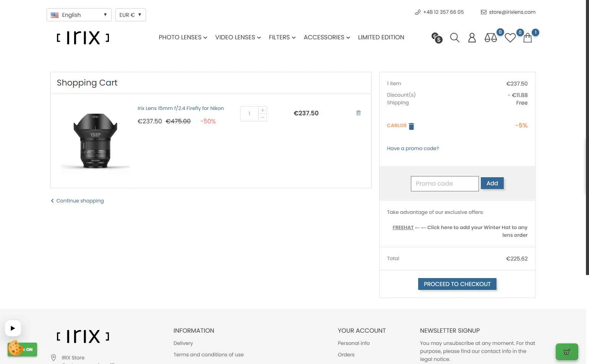Viewport: 589px width, 364px height.
Task: Click the store@irixlens.com email link
Action: click(x=512, y=12)
